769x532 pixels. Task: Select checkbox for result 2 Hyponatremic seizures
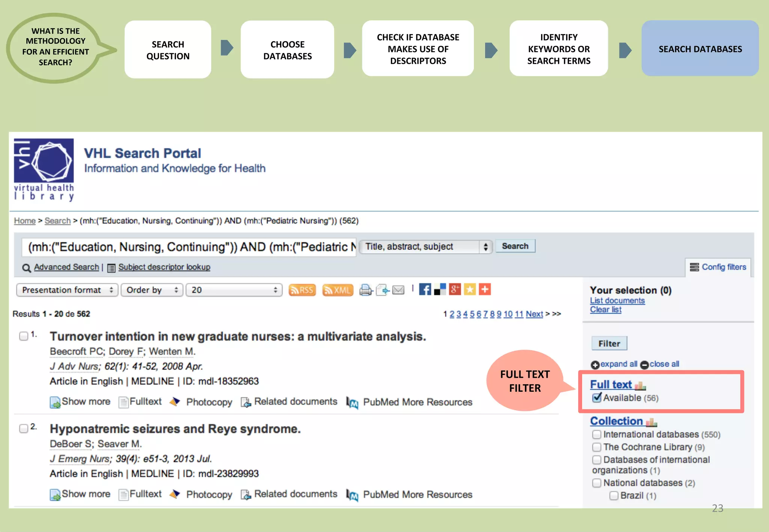click(x=24, y=428)
